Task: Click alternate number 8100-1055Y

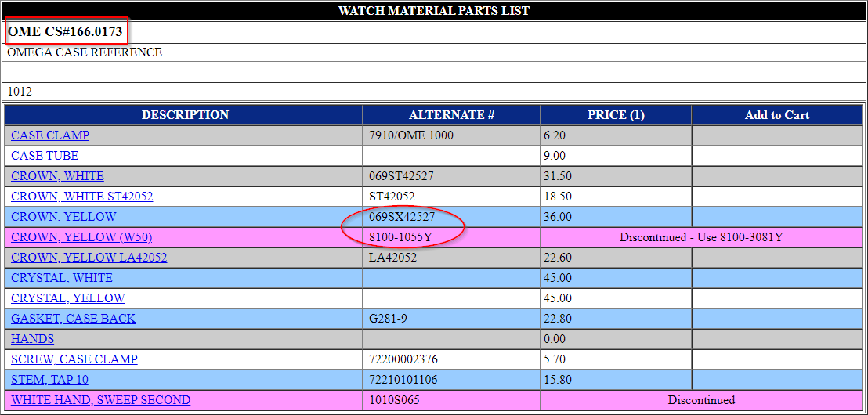Action: 401,237
